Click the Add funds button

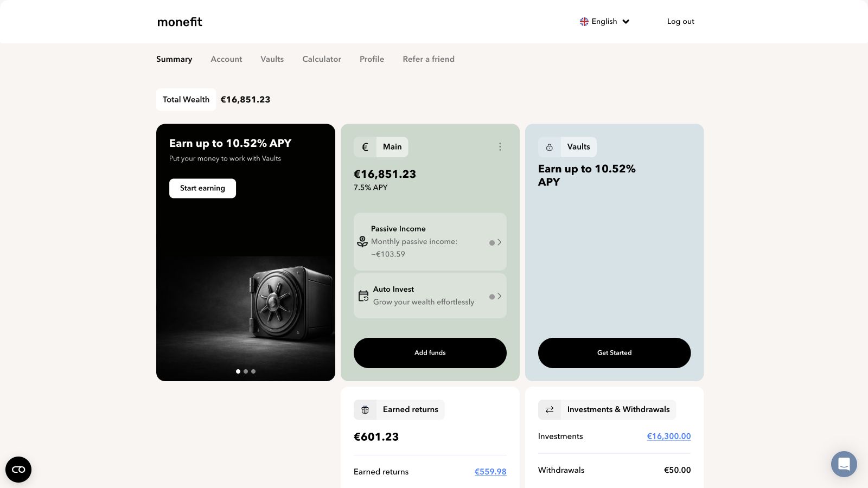[x=430, y=353]
